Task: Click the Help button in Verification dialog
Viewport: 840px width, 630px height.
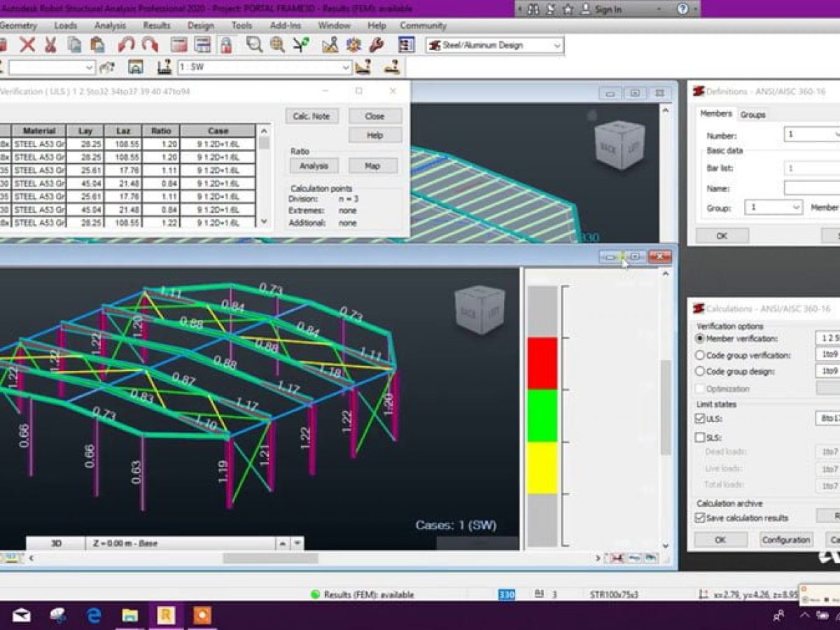Action: (375, 135)
